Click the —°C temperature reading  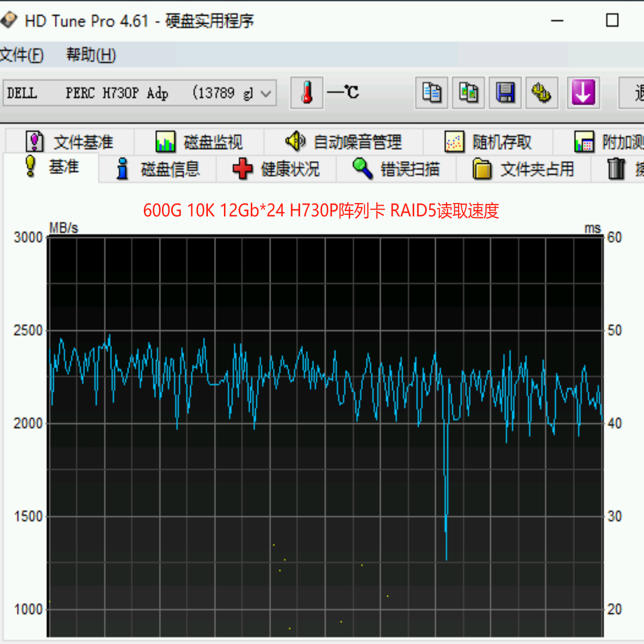[343, 92]
